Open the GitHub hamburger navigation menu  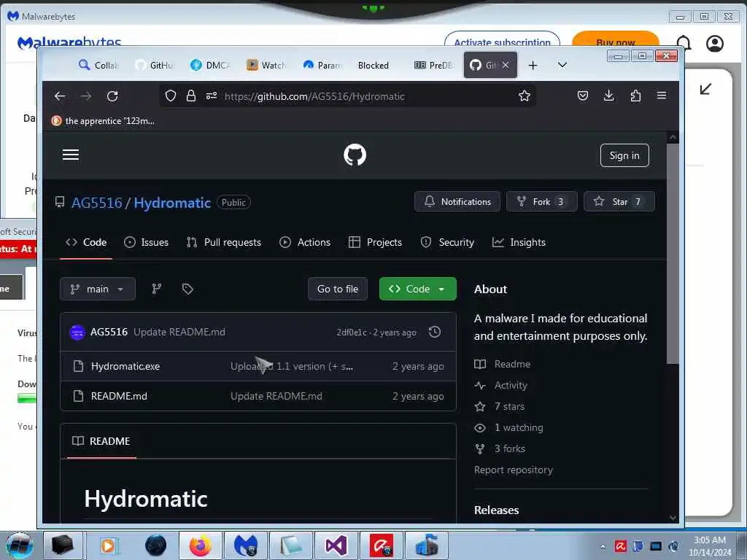(x=71, y=155)
